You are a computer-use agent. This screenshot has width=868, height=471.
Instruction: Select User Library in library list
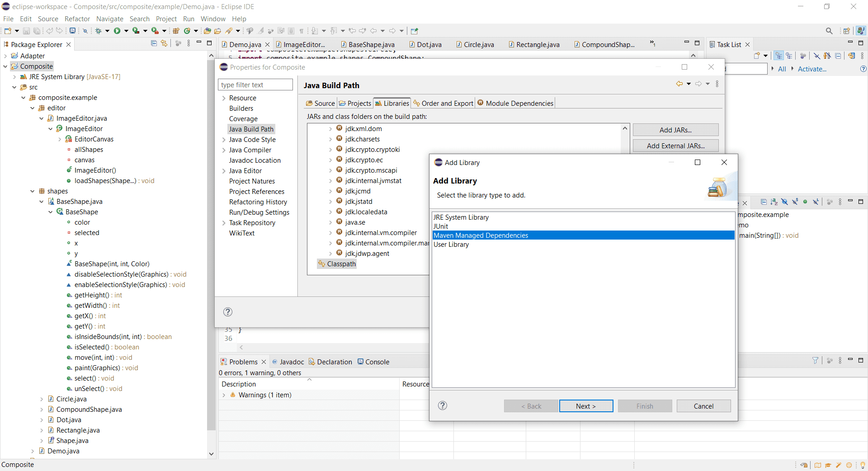click(584, 245)
